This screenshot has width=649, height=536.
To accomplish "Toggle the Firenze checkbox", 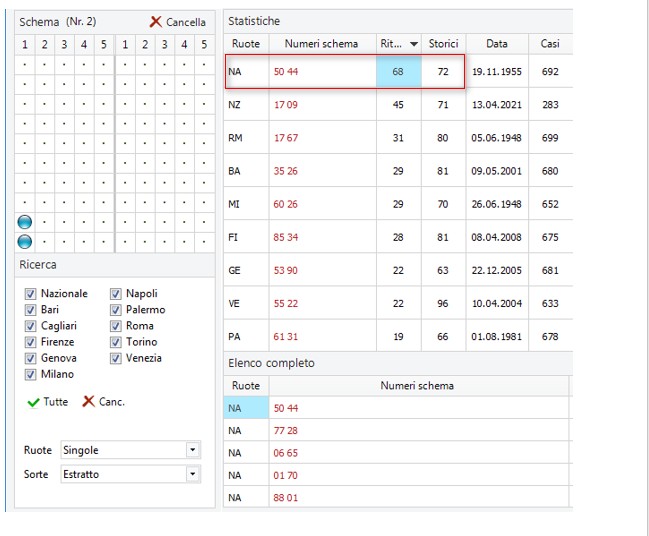I will coord(30,342).
